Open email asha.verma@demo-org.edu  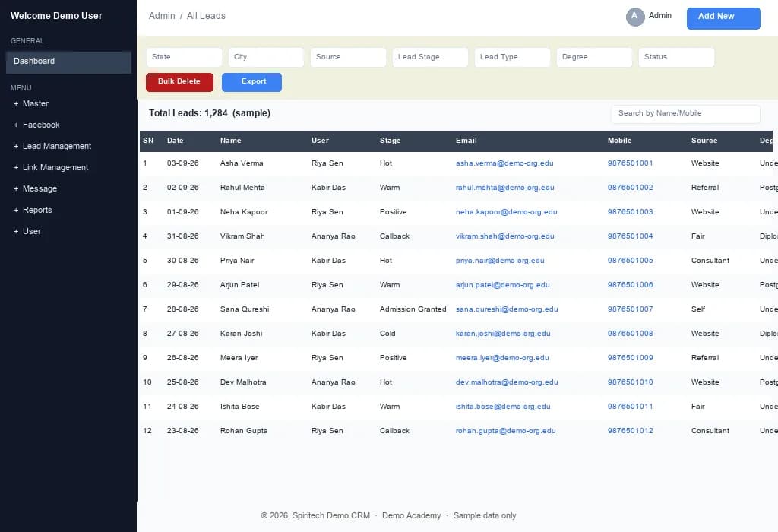click(504, 163)
